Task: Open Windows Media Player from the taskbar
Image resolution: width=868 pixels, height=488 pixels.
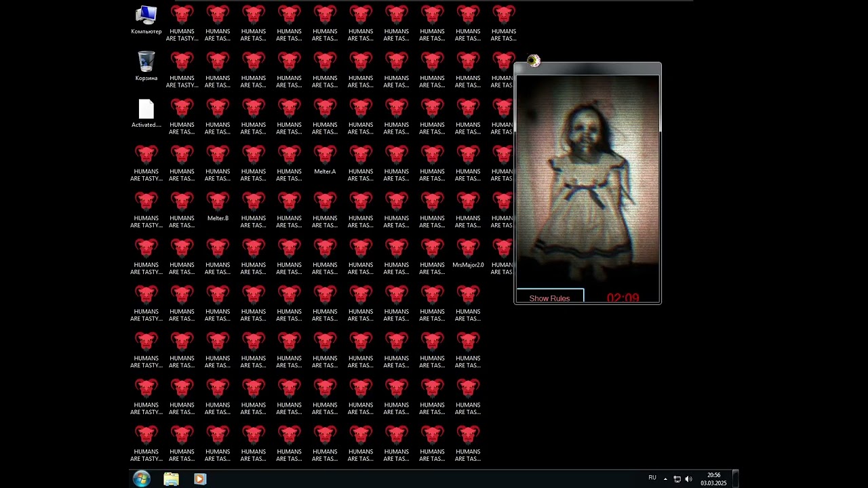Action: [199, 479]
